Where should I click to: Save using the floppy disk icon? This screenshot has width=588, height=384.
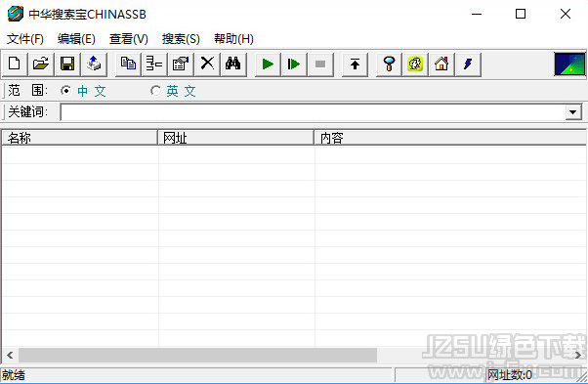point(67,64)
